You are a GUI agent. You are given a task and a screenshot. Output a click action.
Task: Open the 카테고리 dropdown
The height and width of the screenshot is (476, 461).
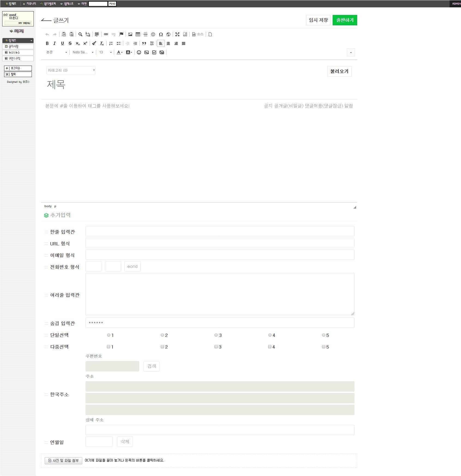tap(71, 70)
